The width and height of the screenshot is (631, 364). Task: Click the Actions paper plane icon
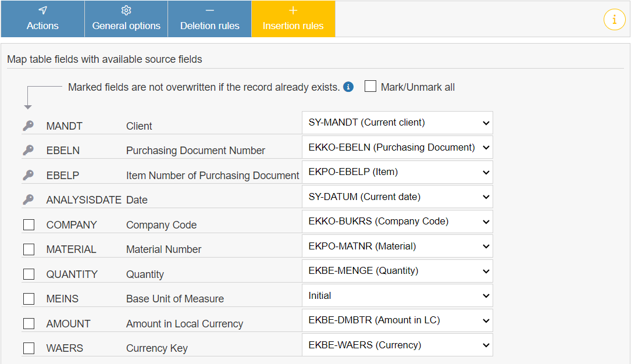pyautogui.click(x=42, y=9)
